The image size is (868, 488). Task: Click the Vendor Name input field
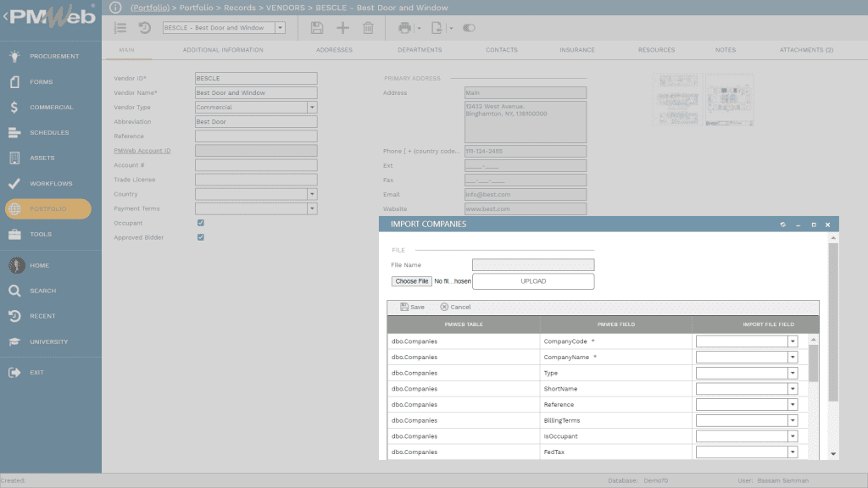click(256, 93)
